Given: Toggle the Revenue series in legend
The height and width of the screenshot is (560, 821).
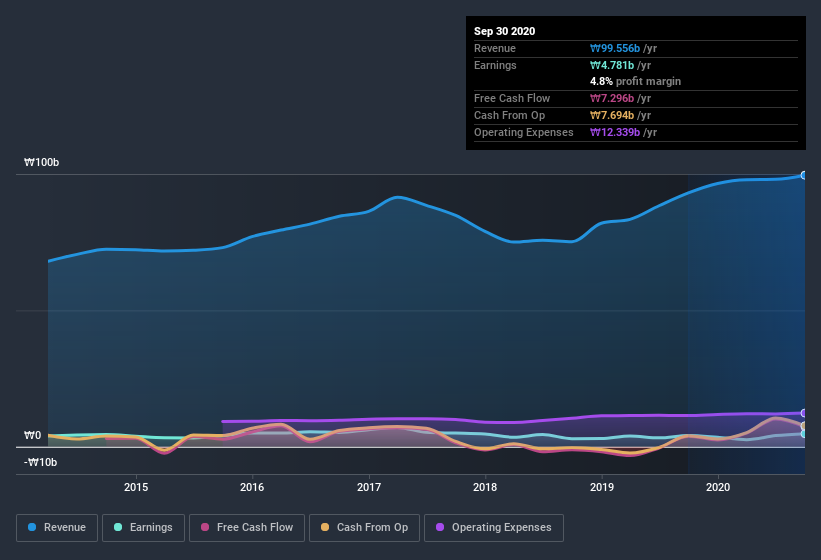Looking at the screenshot, I should point(57,527).
